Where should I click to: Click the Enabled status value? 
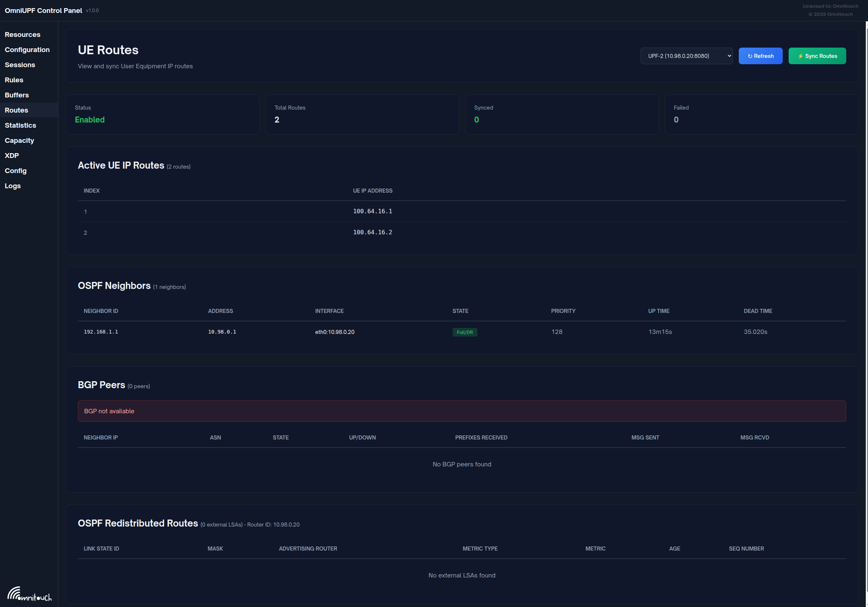tap(90, 120)
